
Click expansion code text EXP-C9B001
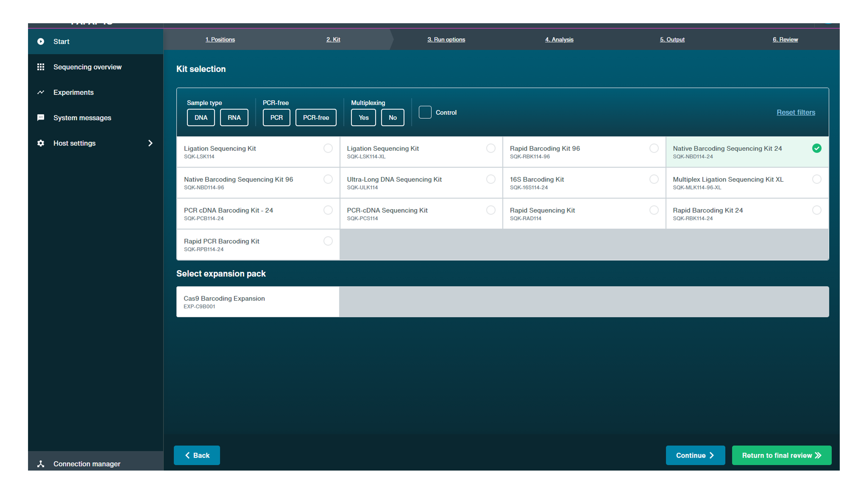[x=199, y=307]
